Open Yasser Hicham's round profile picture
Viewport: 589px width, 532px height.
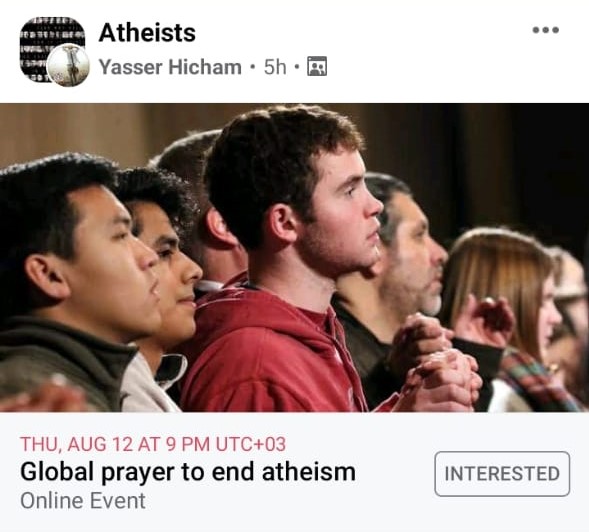(69, 65)
